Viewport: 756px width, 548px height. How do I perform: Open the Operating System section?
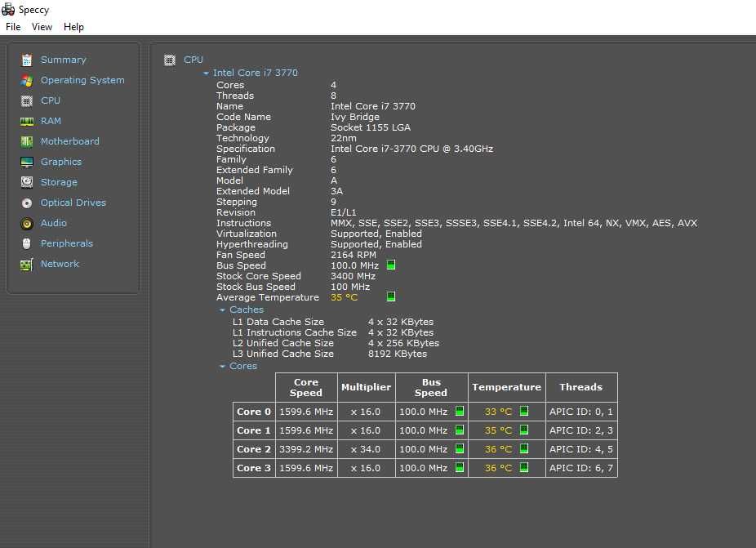pos(82,81)
